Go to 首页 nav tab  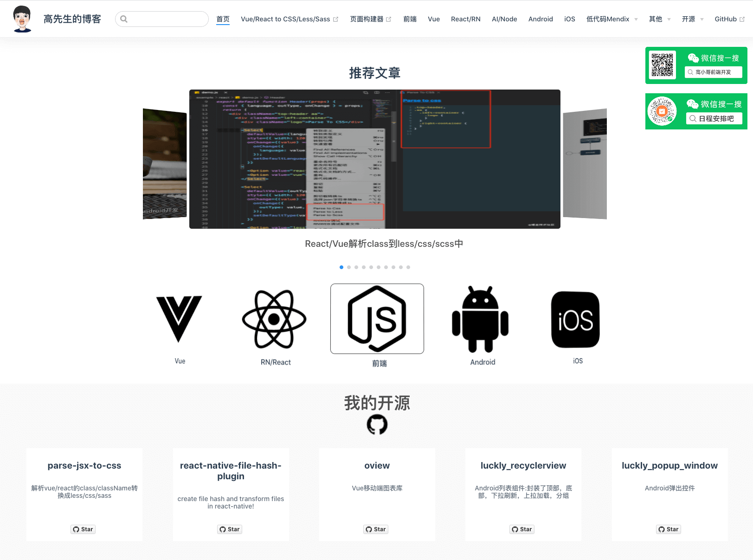[x=223, y=19]
